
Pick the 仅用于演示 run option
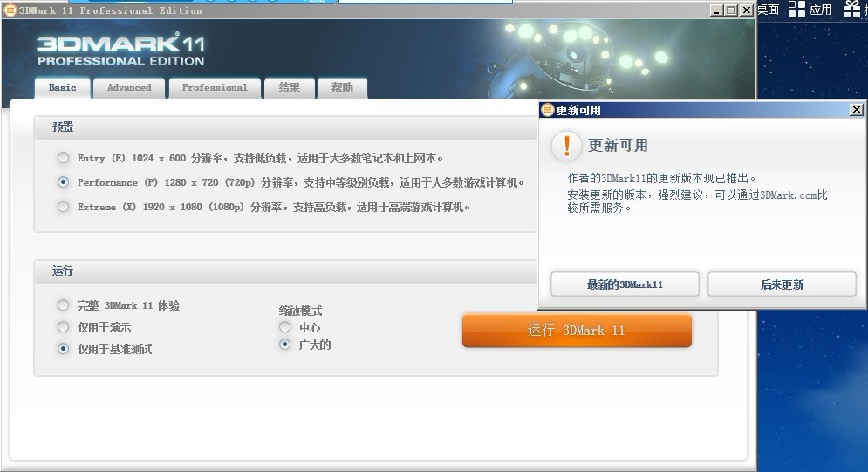click(63, 327)
